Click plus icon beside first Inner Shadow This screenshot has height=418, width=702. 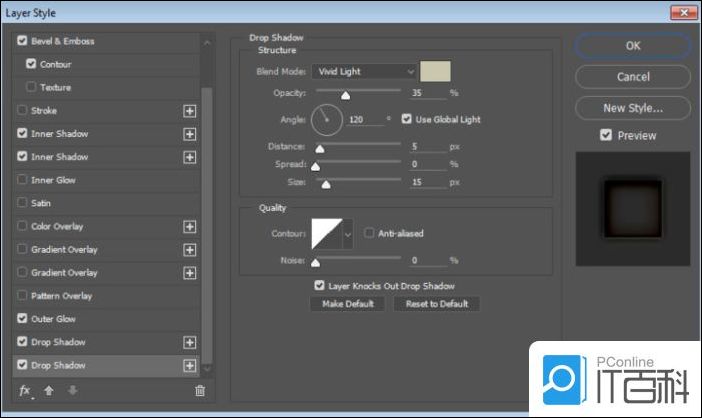(x=190, y=134)
